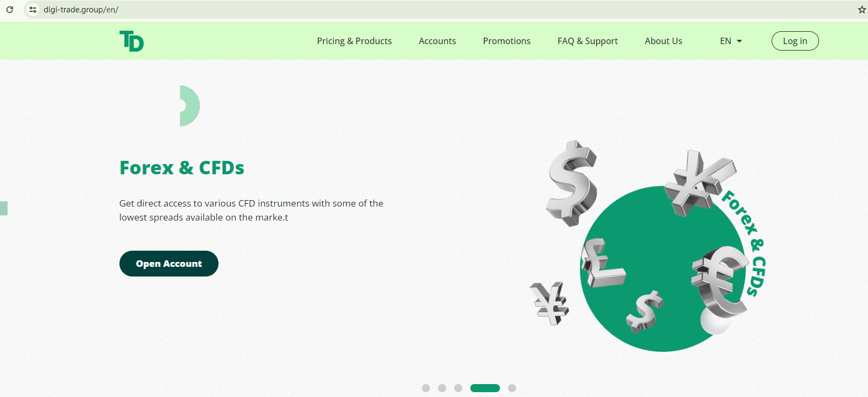Click the large silver dollar sign graphic
The image size is (868, 397).
[x=572, y=183]
